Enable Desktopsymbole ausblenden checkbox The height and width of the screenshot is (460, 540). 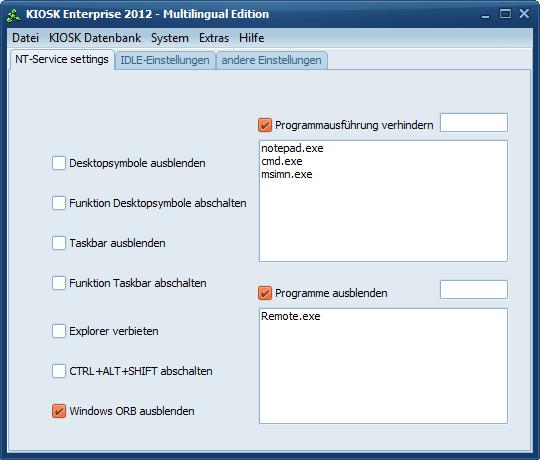coord(59,163)
